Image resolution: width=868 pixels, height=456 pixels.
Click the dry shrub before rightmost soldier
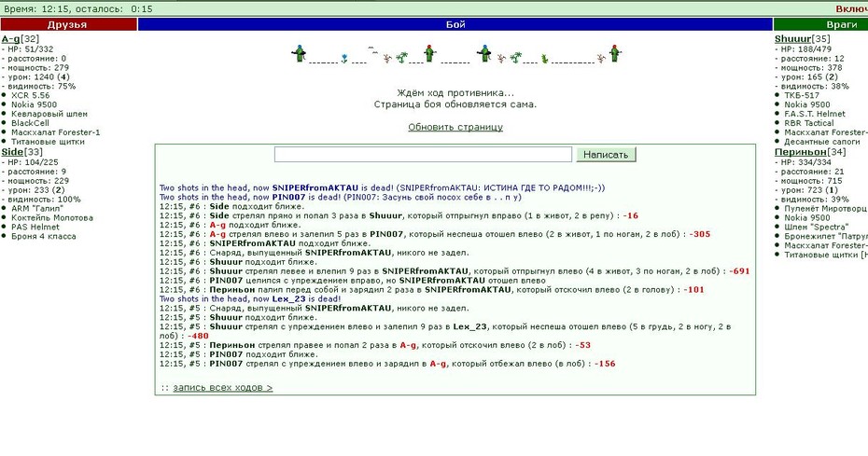pos(601,58)
